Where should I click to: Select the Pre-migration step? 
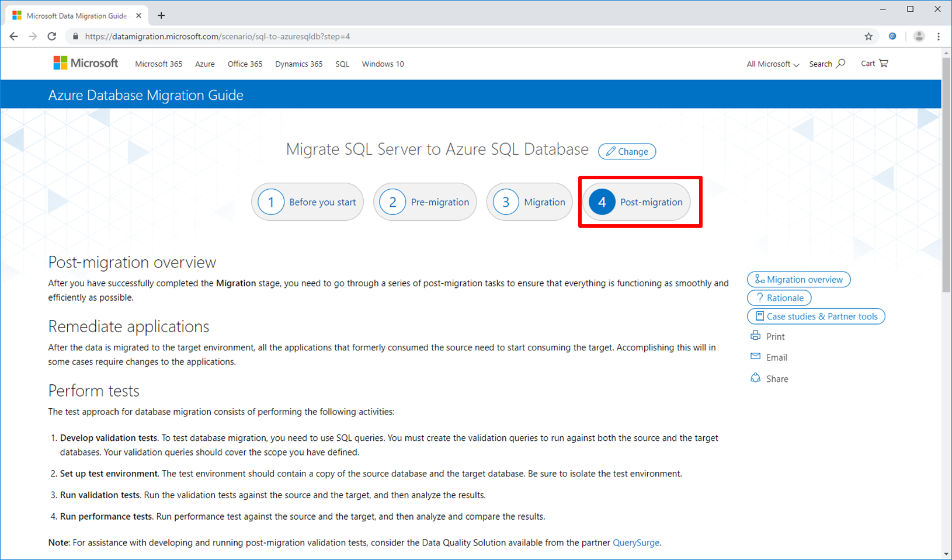(x=425, y=202)
